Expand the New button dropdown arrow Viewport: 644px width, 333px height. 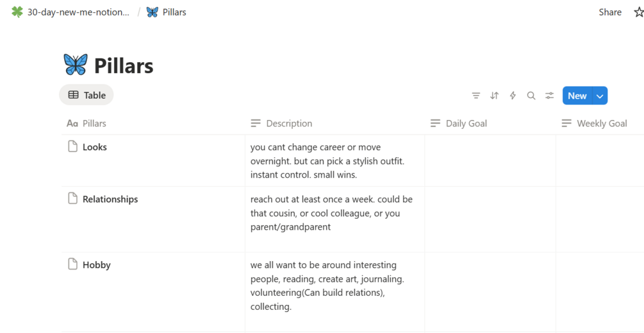pos(600,96)
